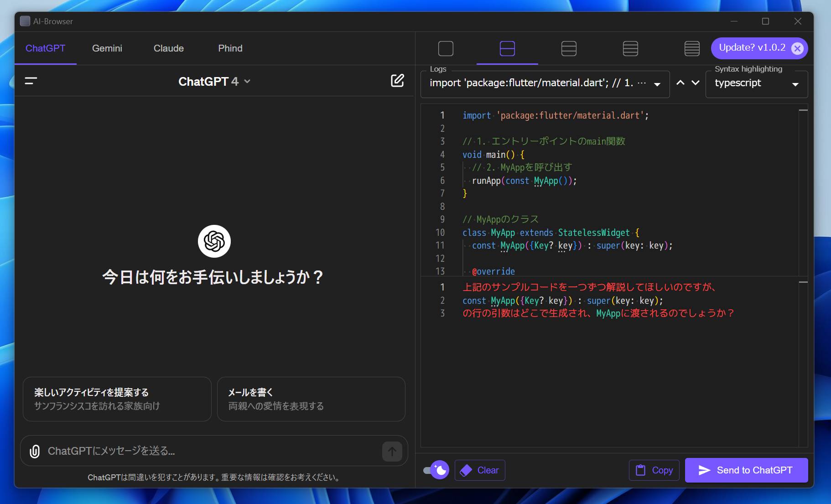
Task: Click the const MyApp line in lower editor
Action: (563, 300)
